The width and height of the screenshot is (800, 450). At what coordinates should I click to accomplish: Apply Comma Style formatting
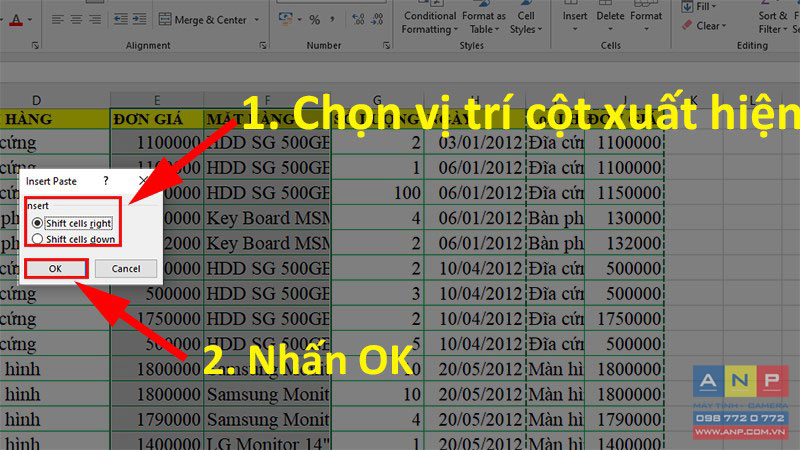tap(333, 20)
